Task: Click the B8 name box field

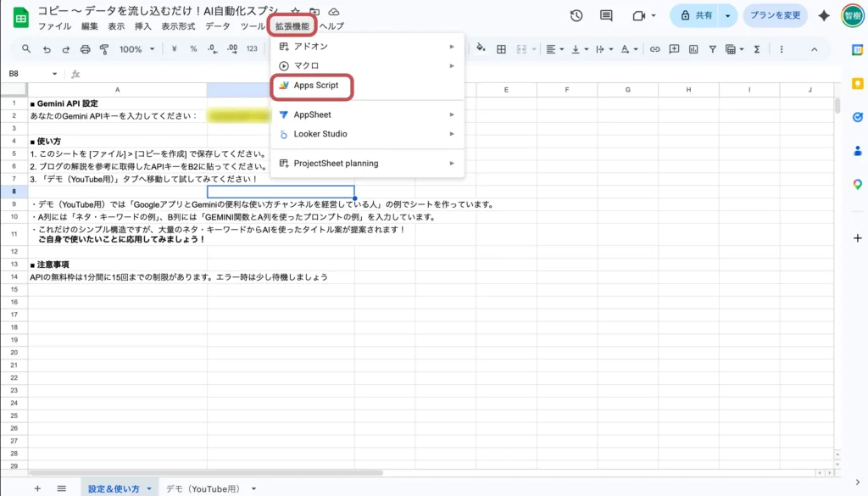Action: point(26,74)
